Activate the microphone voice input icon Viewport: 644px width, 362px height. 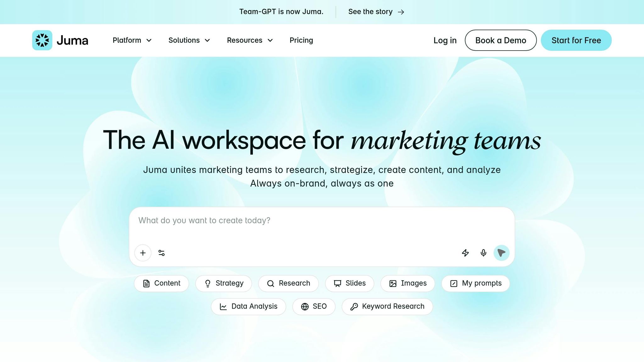click(x=483, y=253)
